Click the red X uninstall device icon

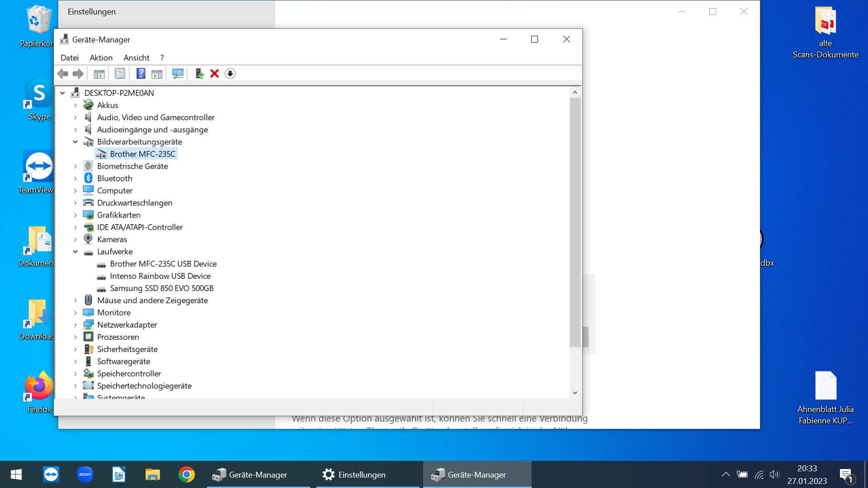pyautogui.click(x=215, y=74)
